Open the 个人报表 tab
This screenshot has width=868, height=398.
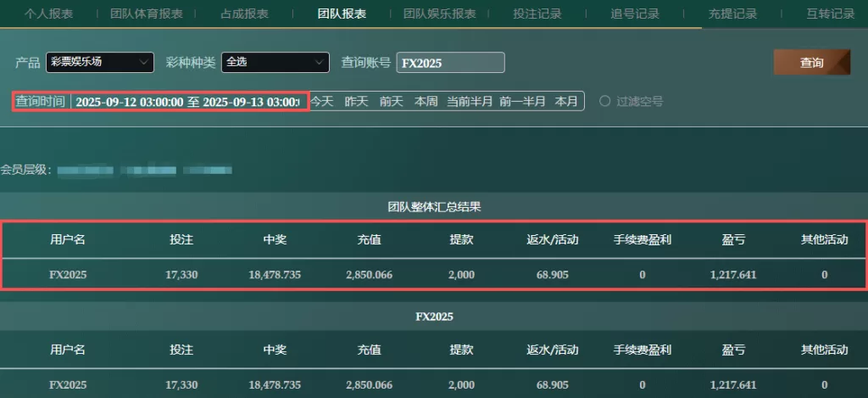click(x=48, y=14)
